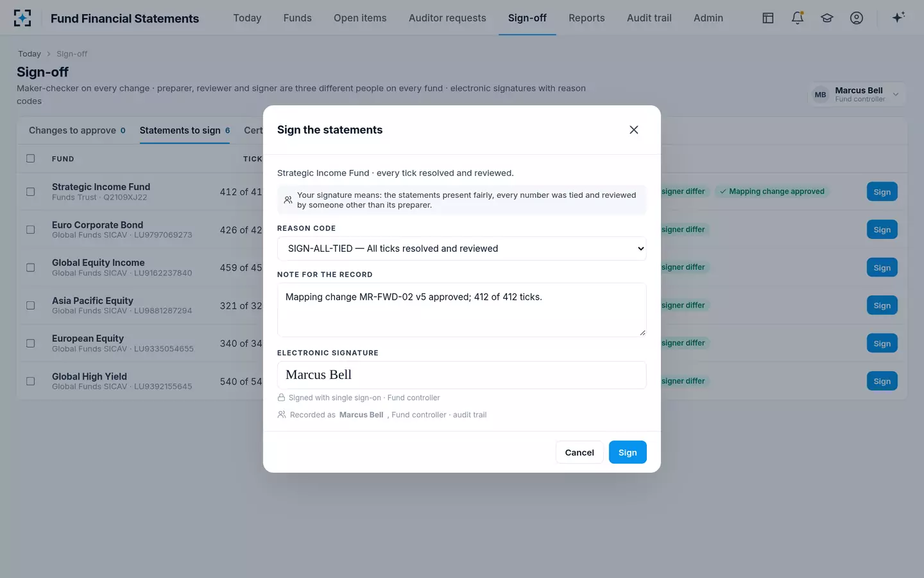This screenshot has height=578, width=924.
Task: Click Sign for the Asia Pacific Equity row
Action: (882, 305)
